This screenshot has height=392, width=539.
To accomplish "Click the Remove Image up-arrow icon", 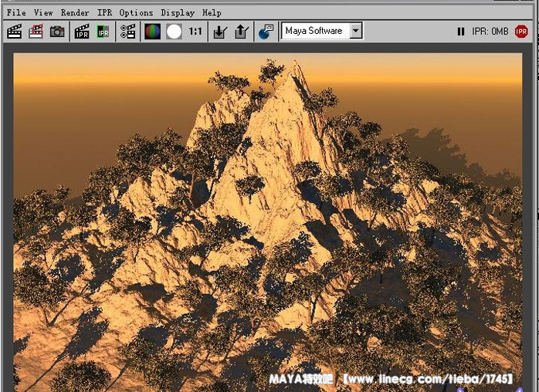I will pos(240,32).
